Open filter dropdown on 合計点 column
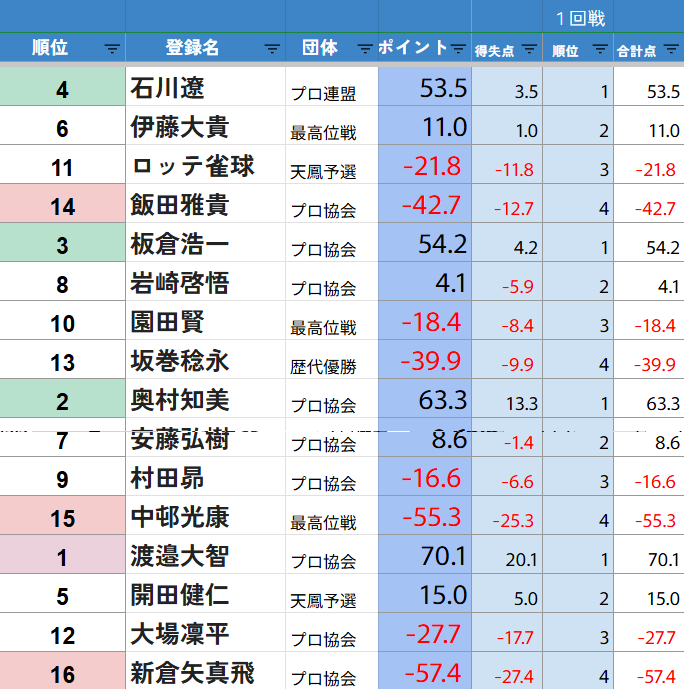 tap(671, 49)
